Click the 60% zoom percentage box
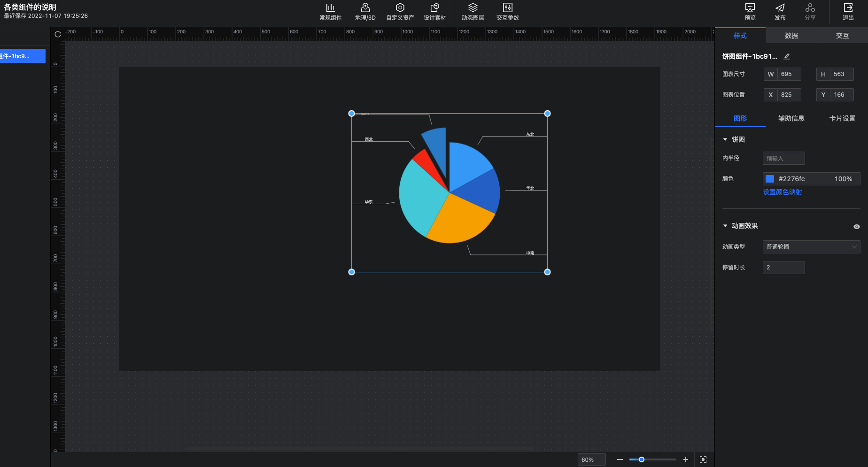This screenshot has width=868, height=467. [x=591, y=459]
